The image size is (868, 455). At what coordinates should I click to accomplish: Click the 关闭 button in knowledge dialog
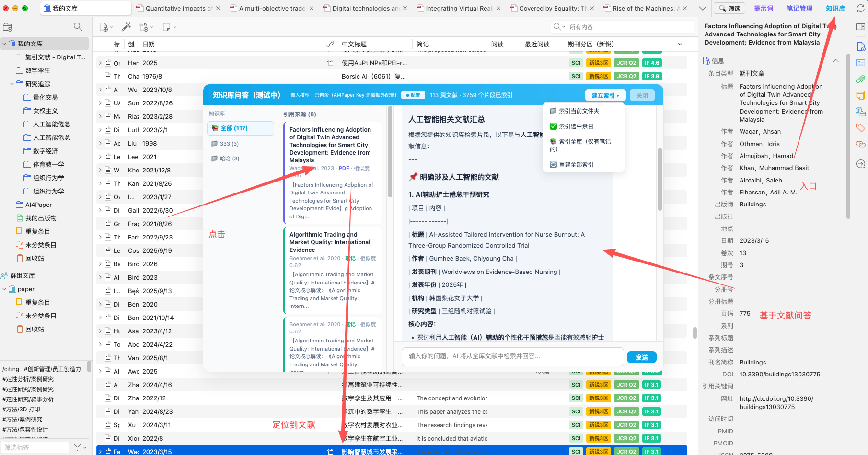point(642,95)
